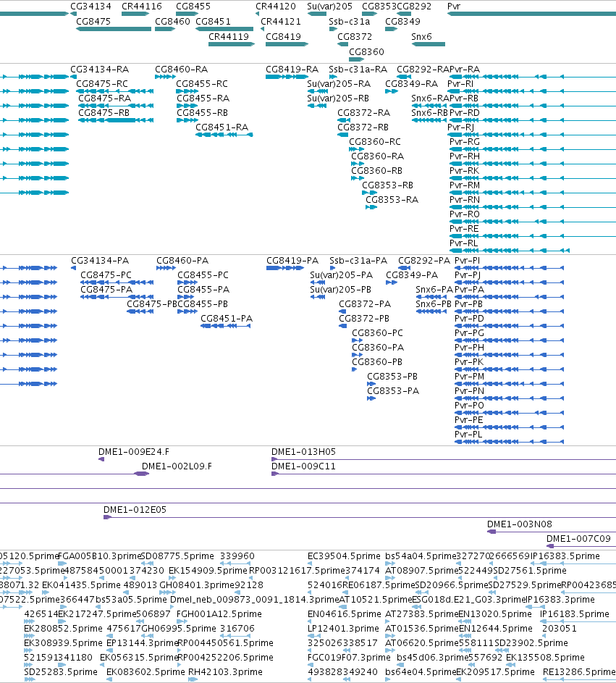Select the Pvr gene label

pos(454,7)
